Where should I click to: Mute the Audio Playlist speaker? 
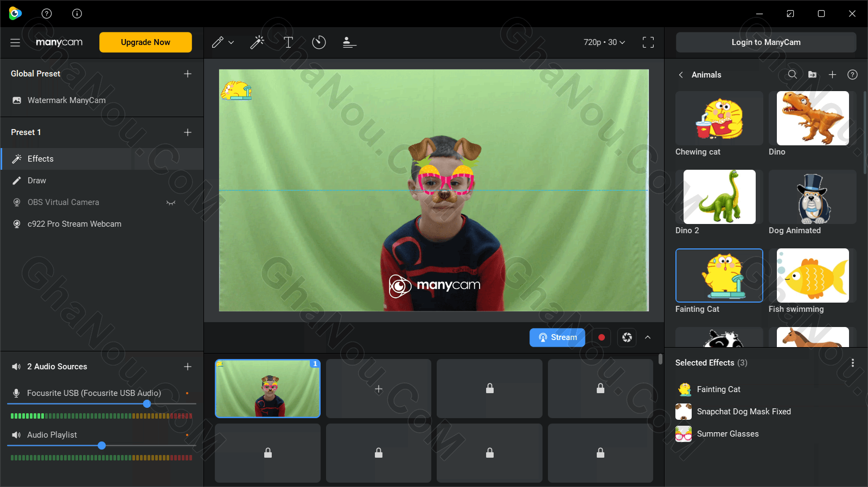coord(16,435)
